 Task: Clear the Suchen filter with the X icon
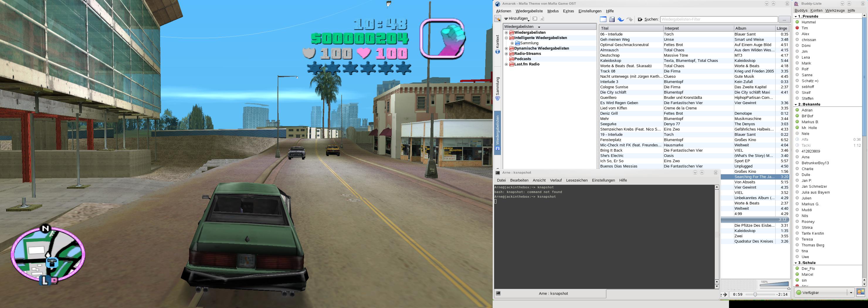click(x=640, y=20)
